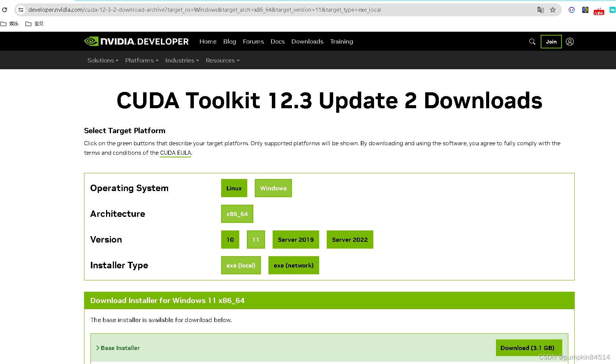Go to the Home nav item

pyautogui.click(x=208, y=41)
